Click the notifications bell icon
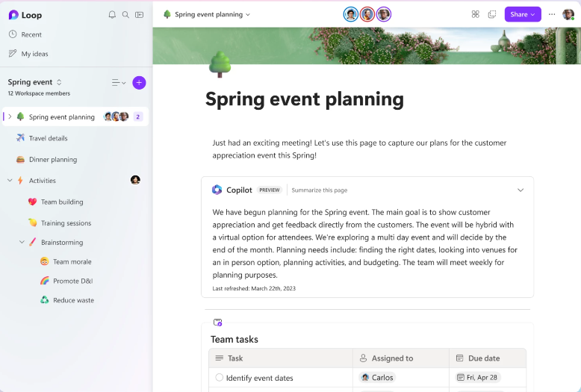Viewport: 581px width, 392px height. click(112, 14)
